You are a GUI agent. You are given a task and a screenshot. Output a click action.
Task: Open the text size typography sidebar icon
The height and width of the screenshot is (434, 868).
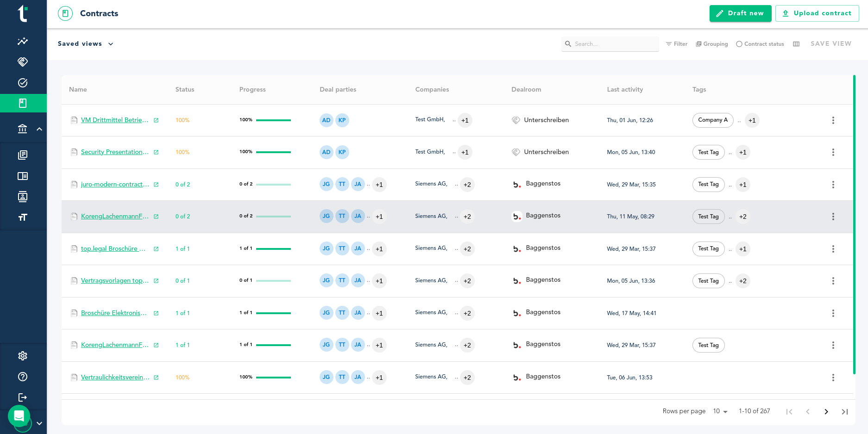(23, 217)
